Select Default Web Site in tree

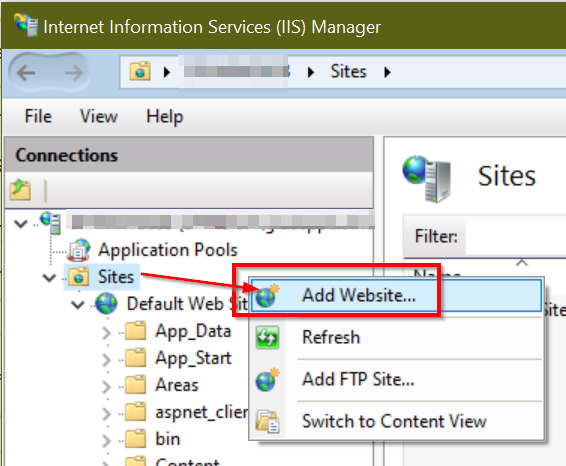(187, 304)
